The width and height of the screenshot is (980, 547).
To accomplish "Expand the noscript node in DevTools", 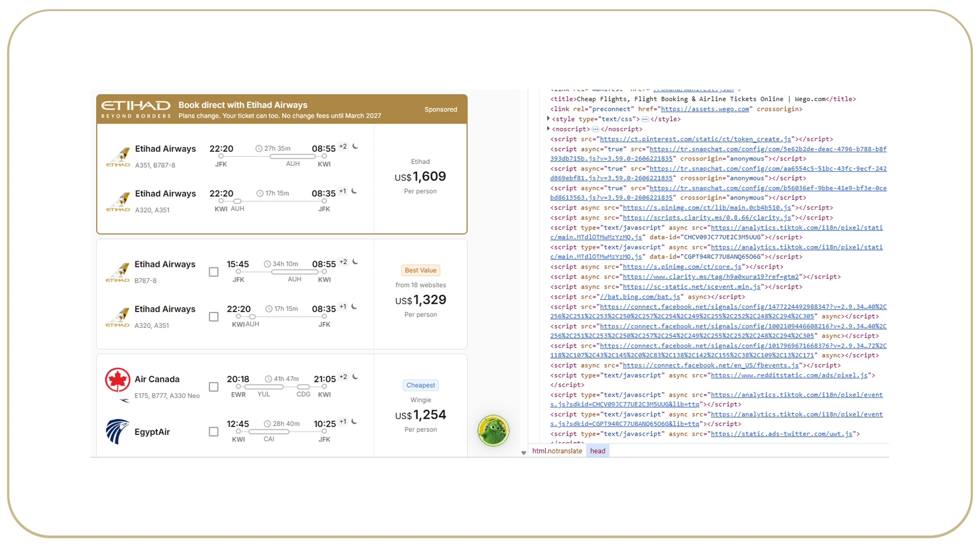I will tap(548, 129).
